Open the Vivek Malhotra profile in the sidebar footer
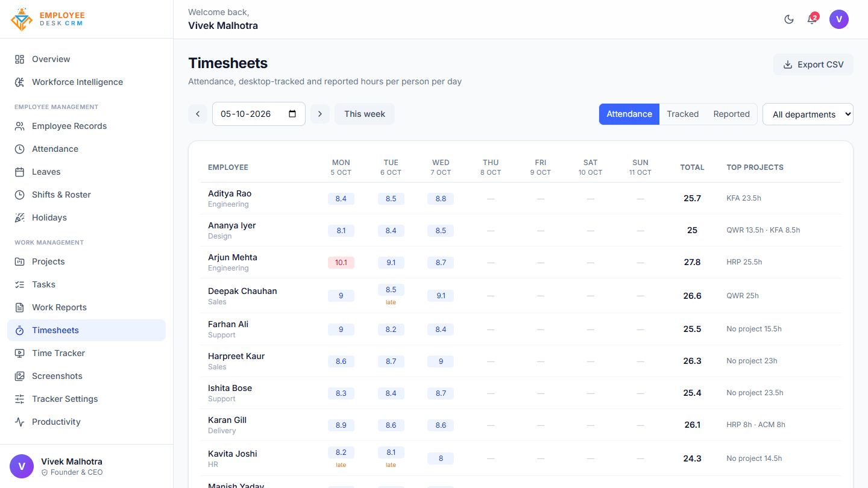The height and width of the screenshot is (488, 868). click(86, 466)
